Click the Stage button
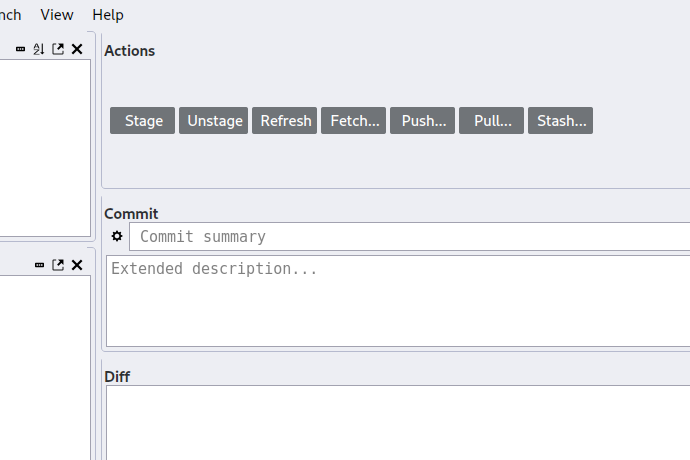This screenshot has width=690, height=460. [142, 120]
